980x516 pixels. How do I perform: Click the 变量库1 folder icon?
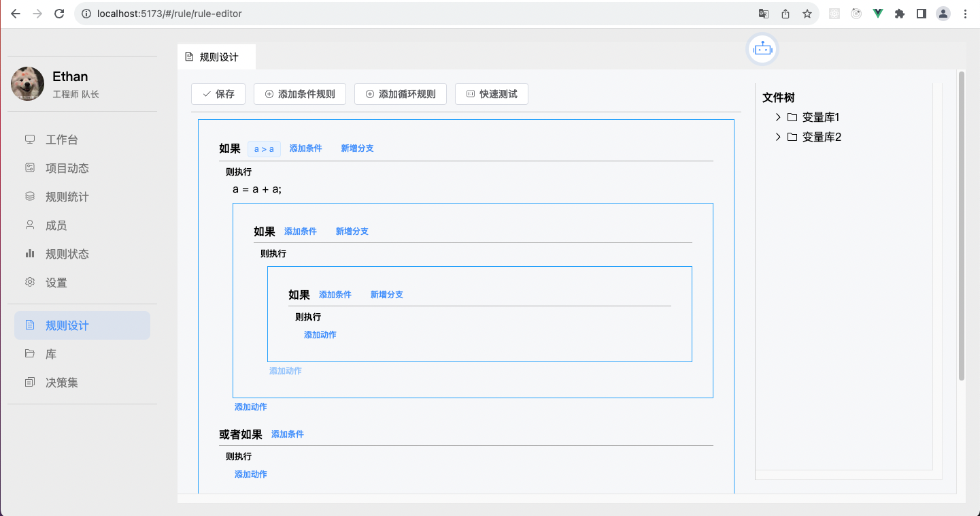pos(792,117)
